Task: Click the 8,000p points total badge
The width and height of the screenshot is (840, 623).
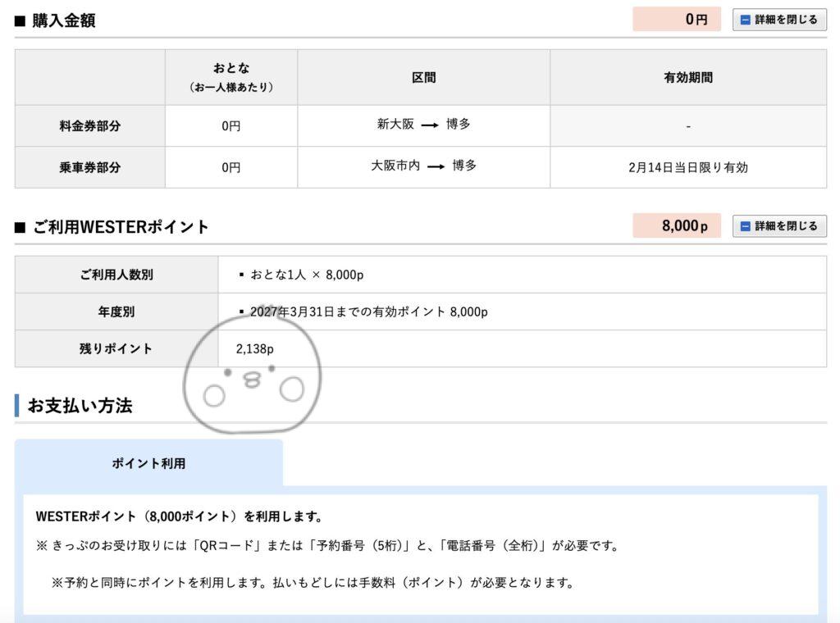Action: click(676, 226)
